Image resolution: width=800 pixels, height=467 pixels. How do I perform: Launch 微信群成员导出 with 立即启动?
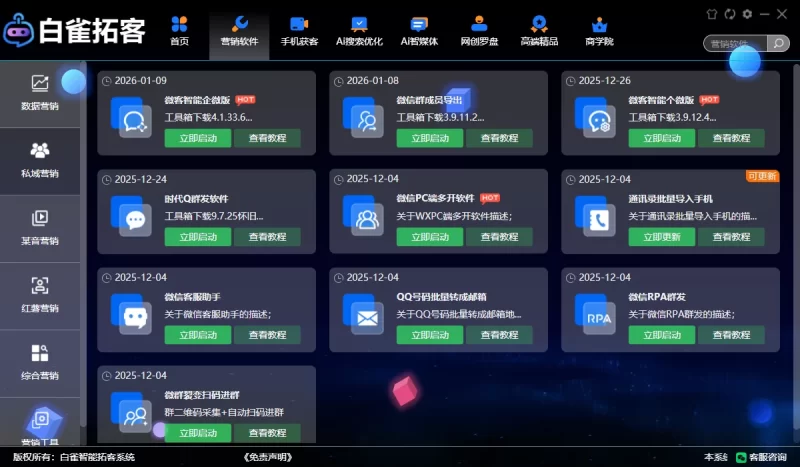coord(430,138)
